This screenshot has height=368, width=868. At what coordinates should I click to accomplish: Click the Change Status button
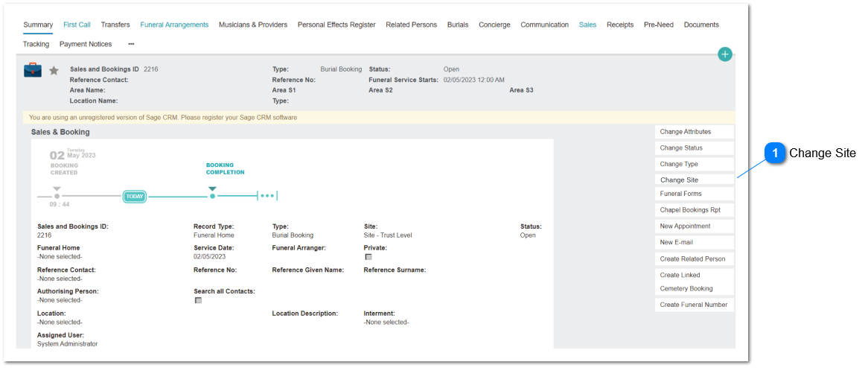point(695,148)
